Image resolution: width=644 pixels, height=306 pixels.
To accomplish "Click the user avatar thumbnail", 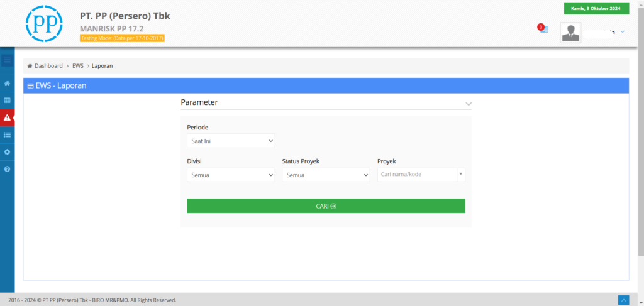I will 571,33.
